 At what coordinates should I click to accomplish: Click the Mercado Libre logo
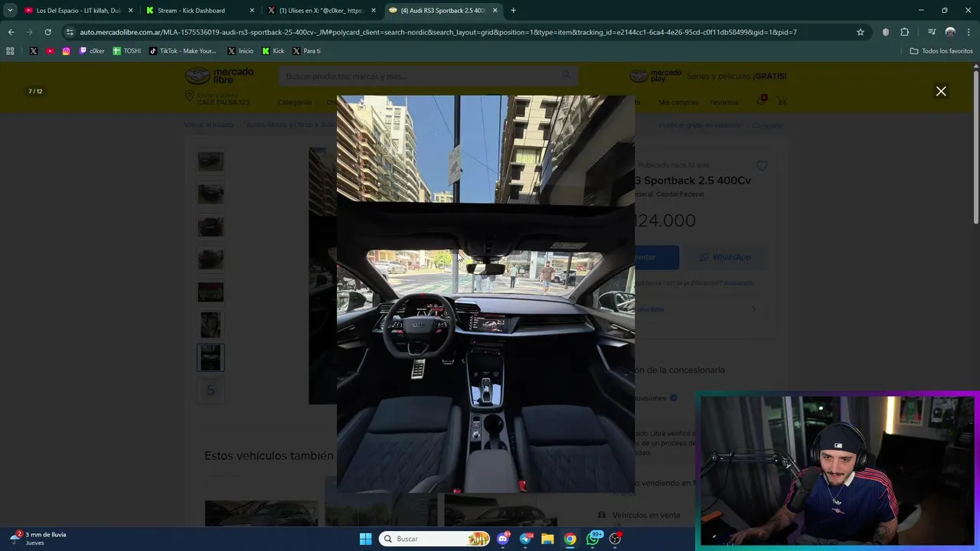coord(219,76)
